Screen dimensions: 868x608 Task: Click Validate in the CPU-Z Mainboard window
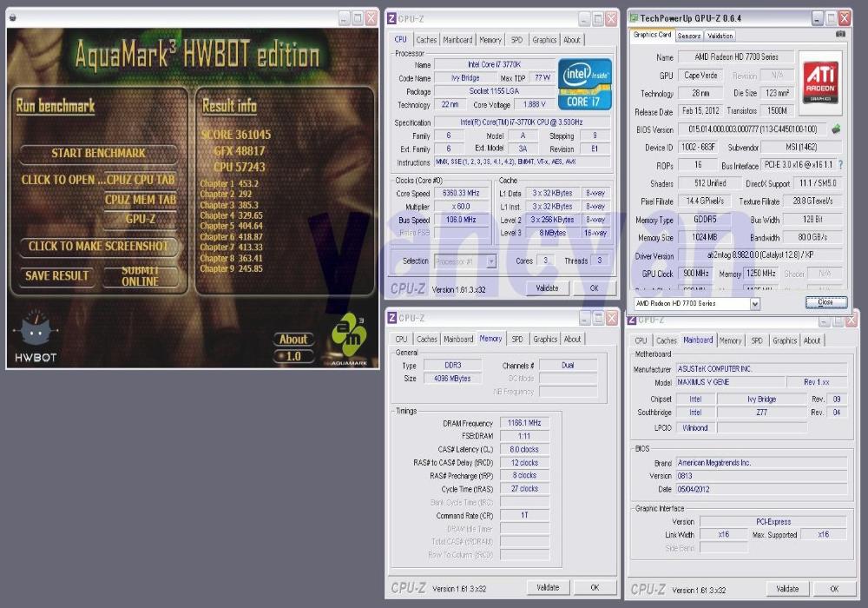tap(787, 589)
